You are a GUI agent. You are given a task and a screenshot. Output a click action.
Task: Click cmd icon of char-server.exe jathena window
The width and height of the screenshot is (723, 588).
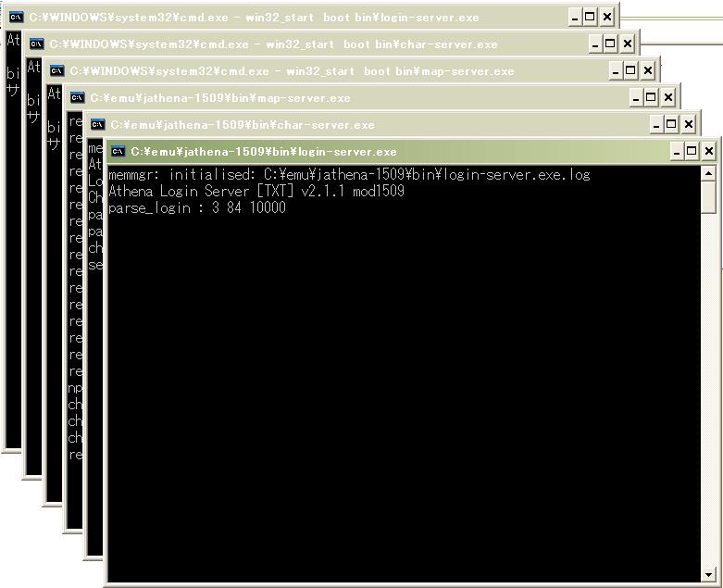[98, 124]
